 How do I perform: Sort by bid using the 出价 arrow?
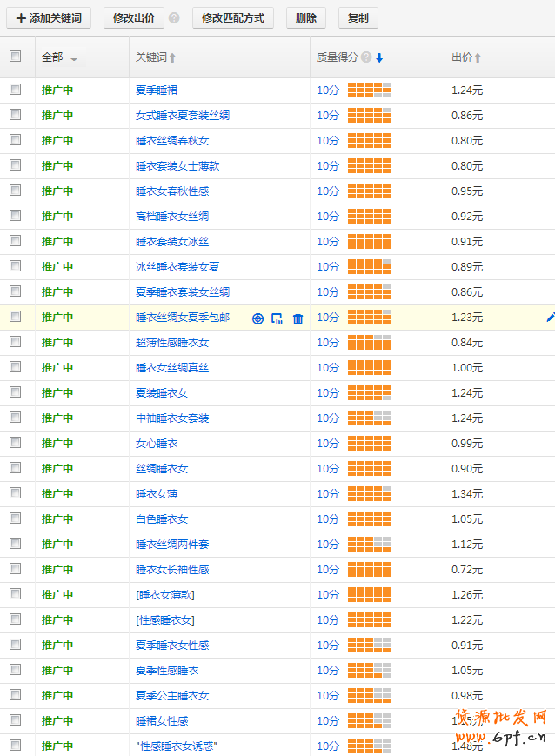coord(478,58)
